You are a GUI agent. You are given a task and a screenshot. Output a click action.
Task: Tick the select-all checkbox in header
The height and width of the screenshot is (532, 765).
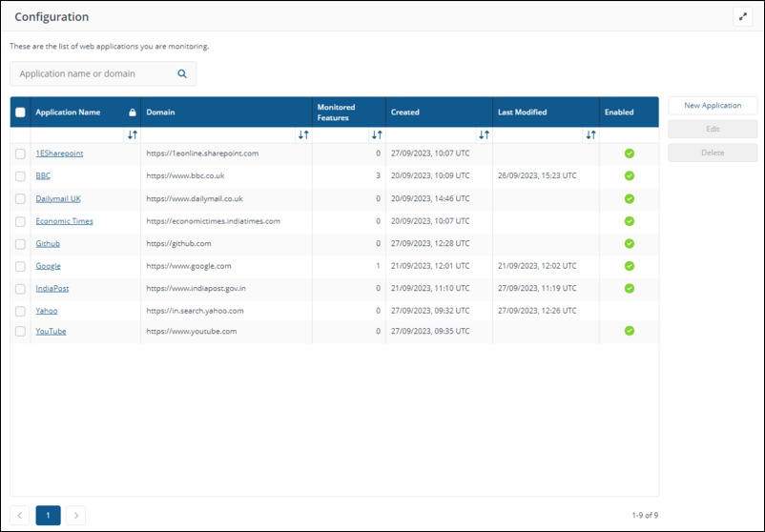tap(21, 113)
